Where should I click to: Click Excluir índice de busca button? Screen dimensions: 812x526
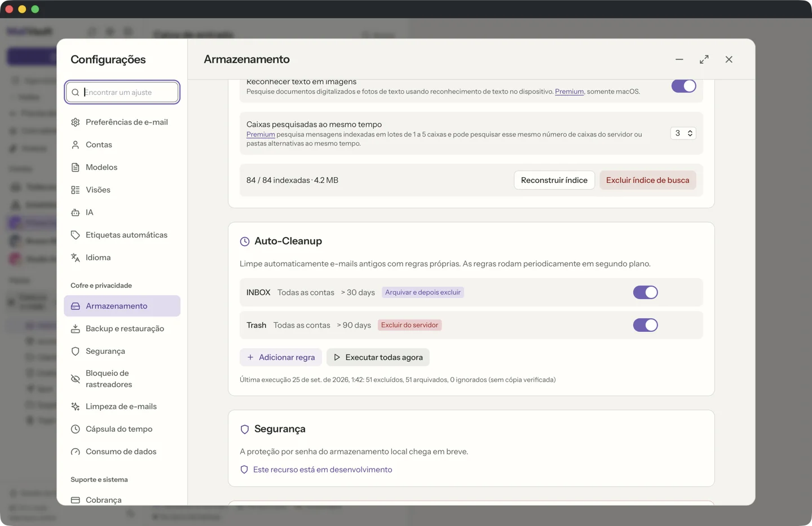point(648,180)
